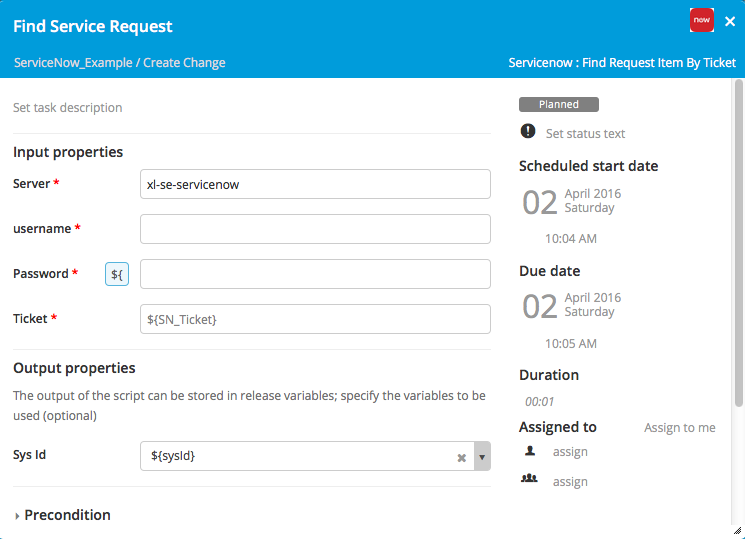Image resolution: width=745 pixels, height=539 pixels.
Task: Click Set task description text
Action: [x=67, y=108]
